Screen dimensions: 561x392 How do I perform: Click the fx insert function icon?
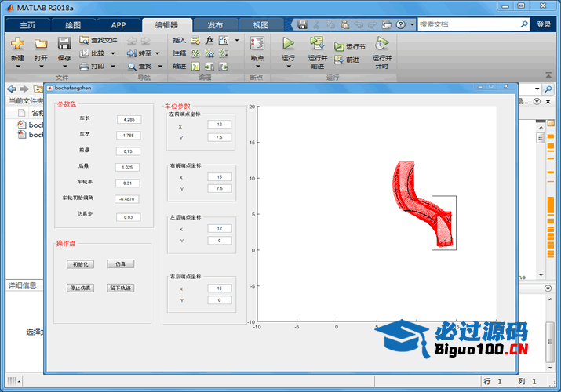(x=209, y=40)
